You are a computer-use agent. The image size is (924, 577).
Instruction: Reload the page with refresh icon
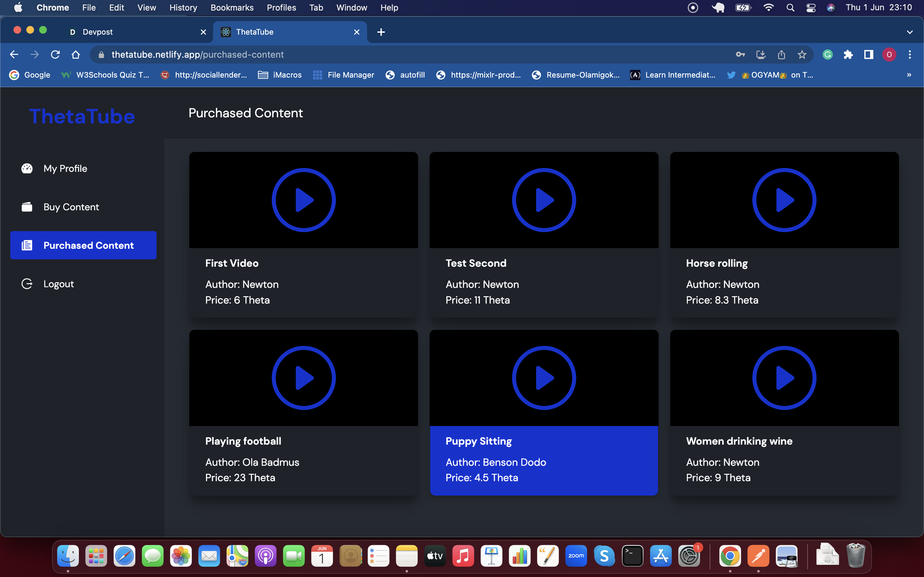point(56,54)
